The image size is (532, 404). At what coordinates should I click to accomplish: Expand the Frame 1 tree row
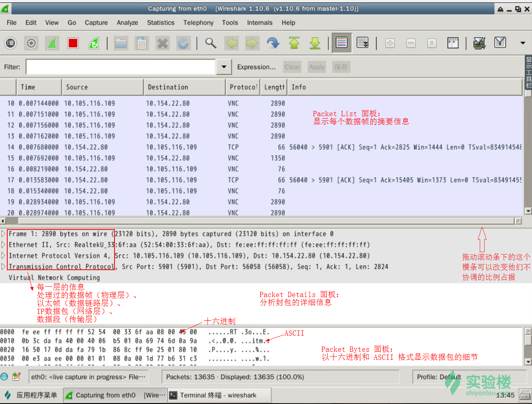[x=4, y=234]
